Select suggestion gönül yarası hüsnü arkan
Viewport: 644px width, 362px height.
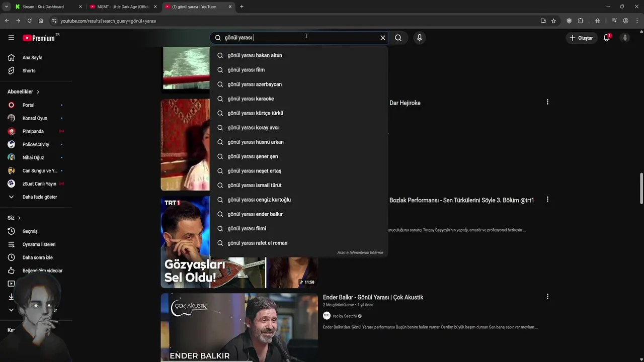coord(299,142)
